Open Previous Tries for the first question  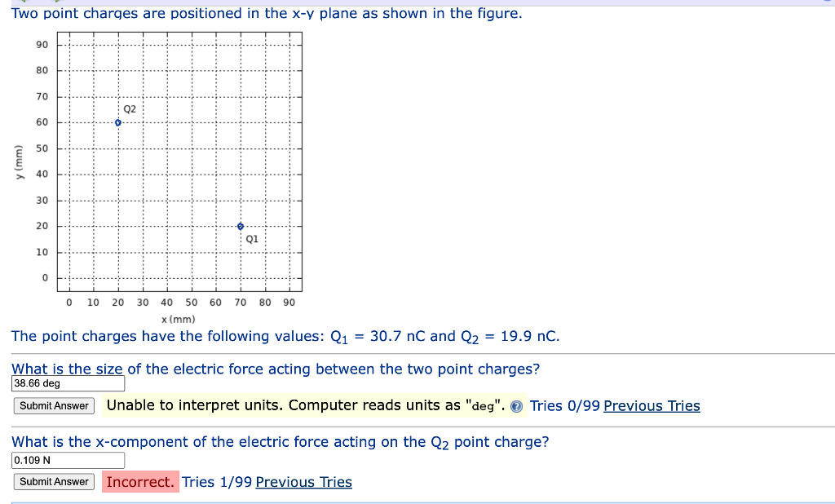[x=652, y=405]
